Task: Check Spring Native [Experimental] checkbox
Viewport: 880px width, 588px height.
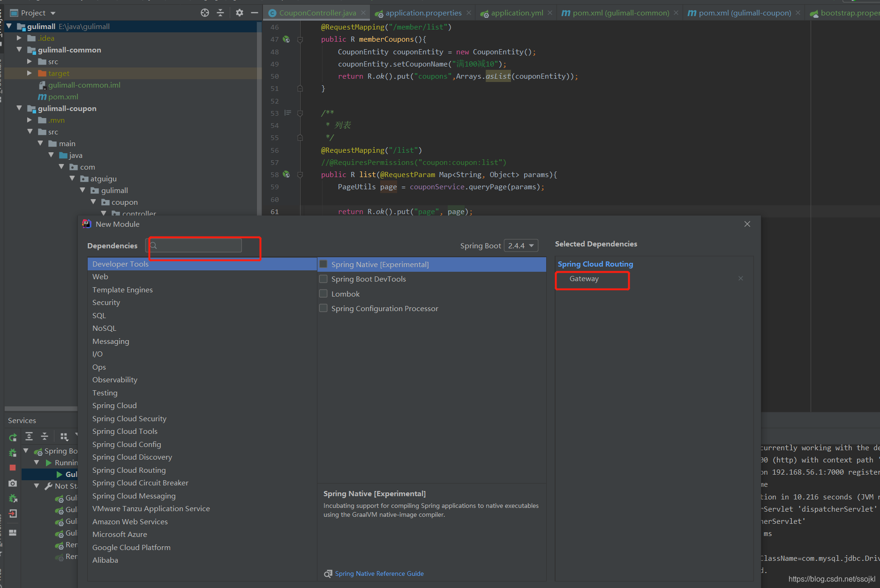Action: (323, 264)
